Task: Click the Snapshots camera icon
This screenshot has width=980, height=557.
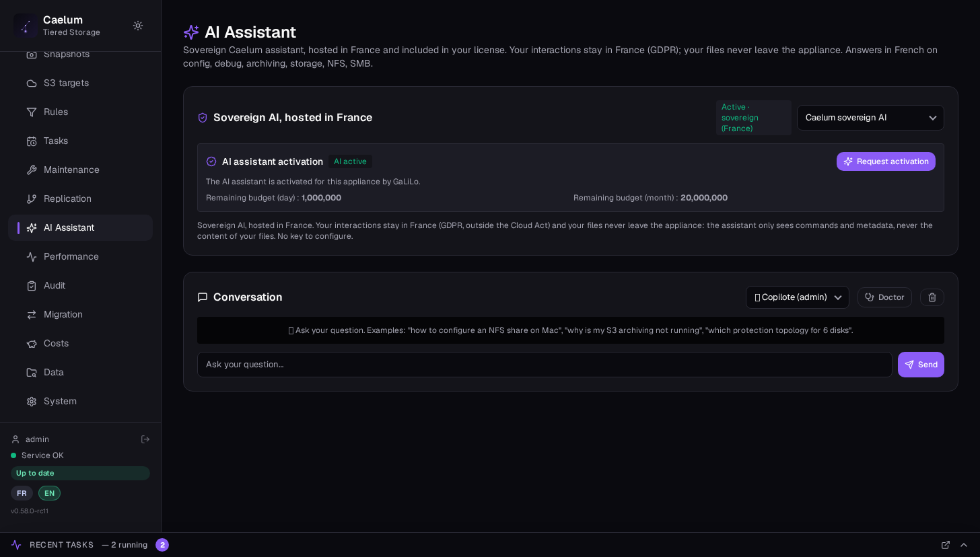Action: pyautogui.click(x=32, y=54)
